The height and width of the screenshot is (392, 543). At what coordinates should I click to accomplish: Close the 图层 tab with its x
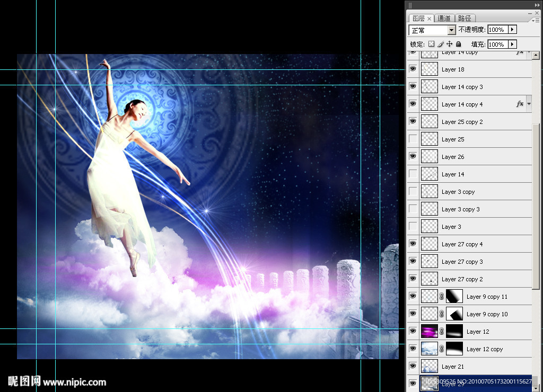429,19
